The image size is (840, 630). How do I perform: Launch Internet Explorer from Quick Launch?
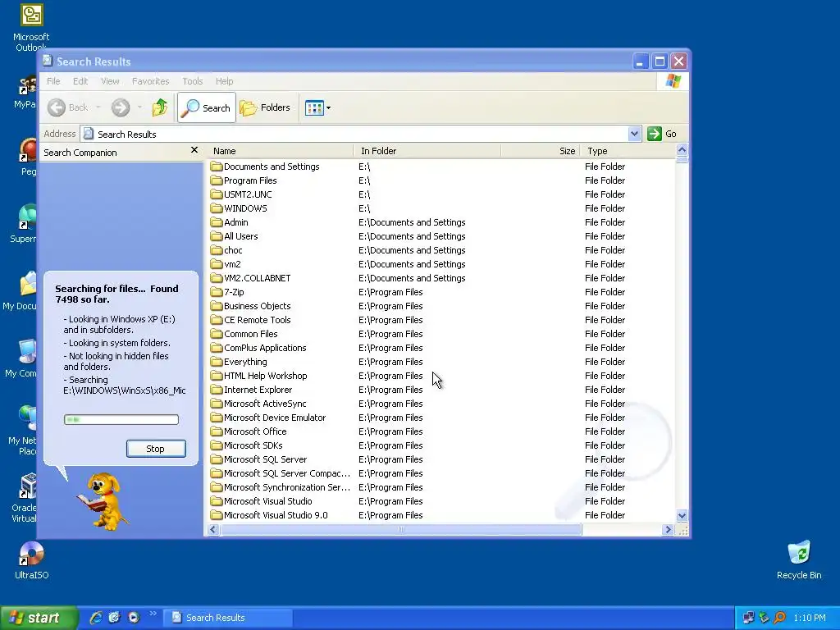click(x=96, y=618)
